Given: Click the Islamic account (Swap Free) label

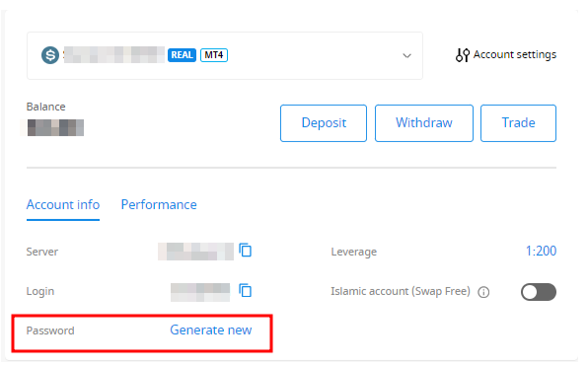Looking at the screenshot, I should [401, 291].
